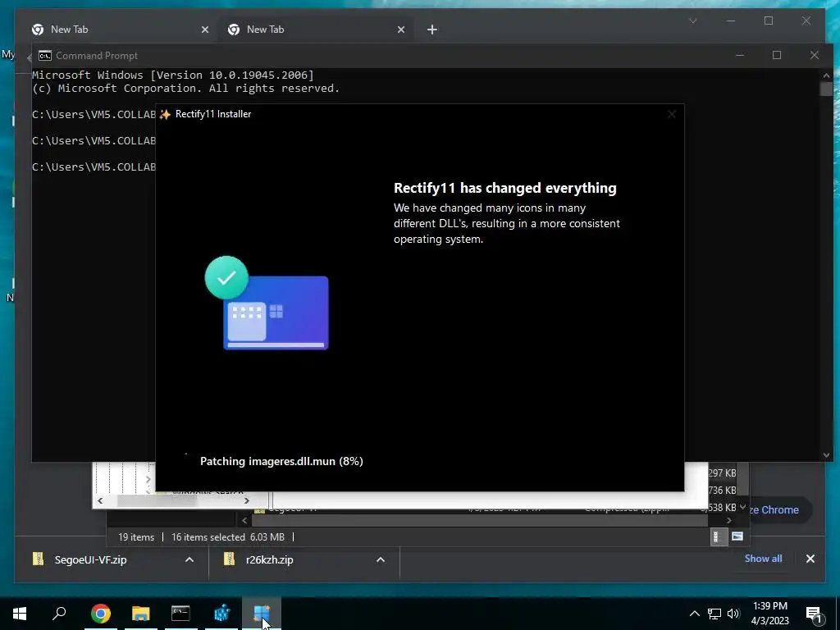
Task: Select the New Tab beside the plus button
Action: click(x=316, y=30)
